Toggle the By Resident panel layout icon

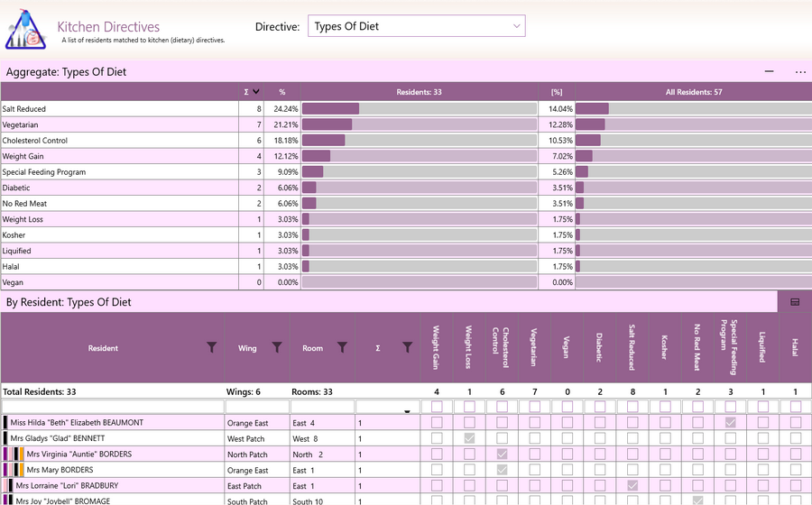[795, 302]
